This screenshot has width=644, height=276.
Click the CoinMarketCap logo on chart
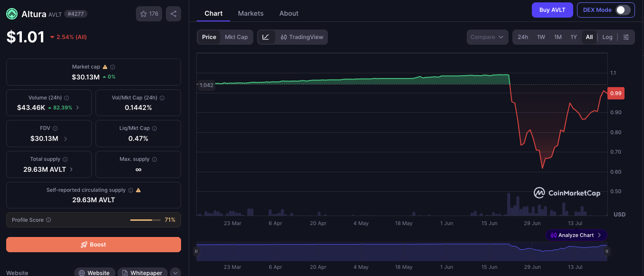coord(567,193)
